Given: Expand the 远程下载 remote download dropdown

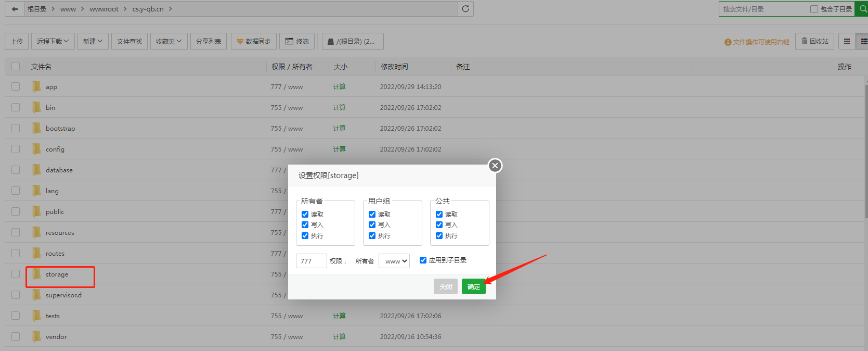Looking at the screenshot, I should (53, 41).
